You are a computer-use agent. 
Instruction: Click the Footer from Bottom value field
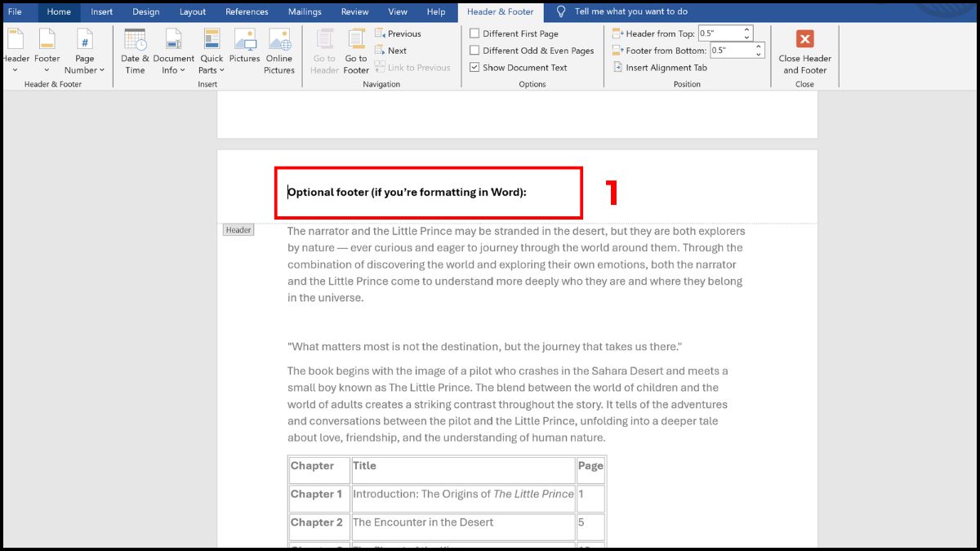[731, 49]
